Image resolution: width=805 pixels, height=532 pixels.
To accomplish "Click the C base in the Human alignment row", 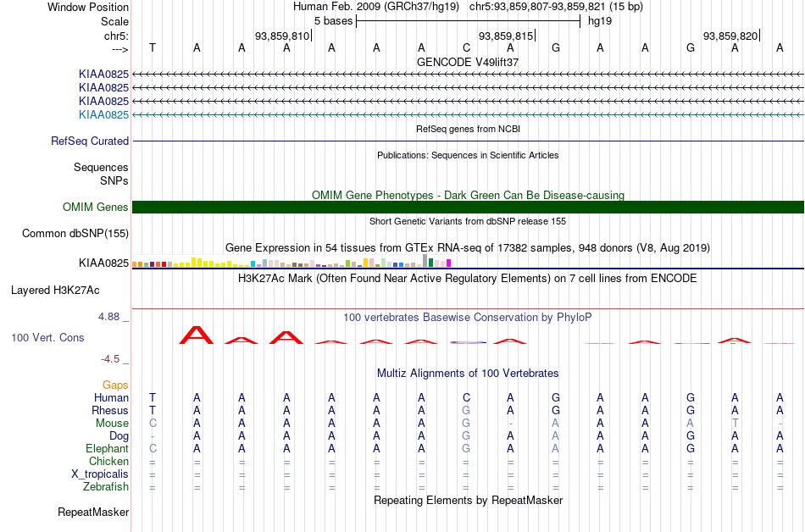I will 466,397.
